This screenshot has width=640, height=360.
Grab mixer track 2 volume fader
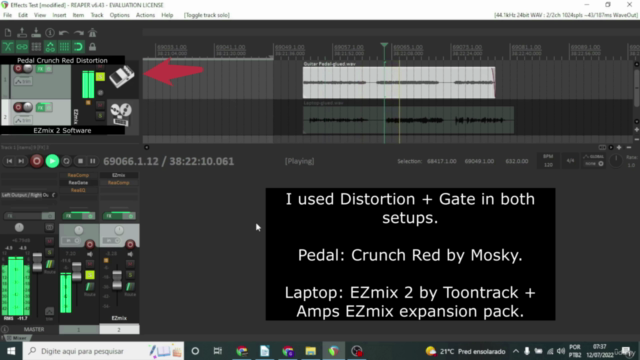pos(117,280)
